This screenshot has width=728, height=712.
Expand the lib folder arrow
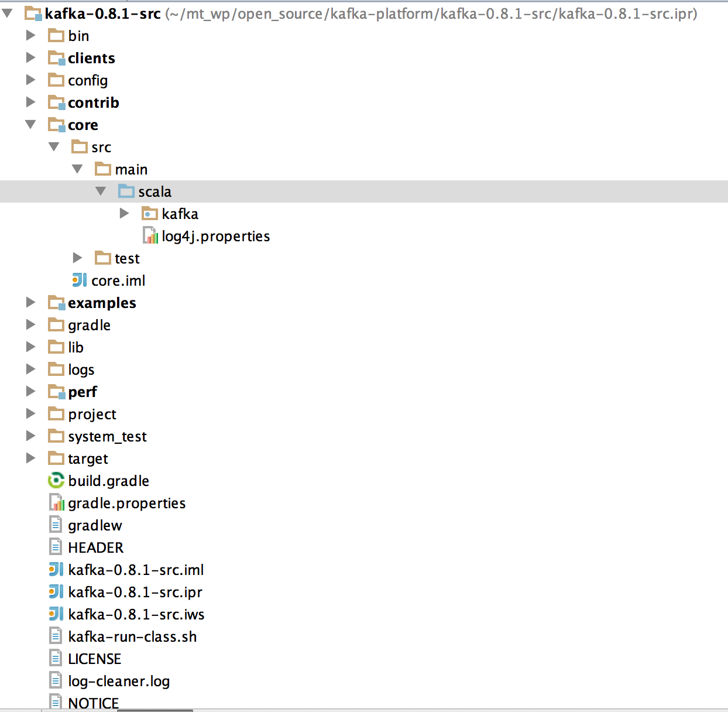click(31, 347)
